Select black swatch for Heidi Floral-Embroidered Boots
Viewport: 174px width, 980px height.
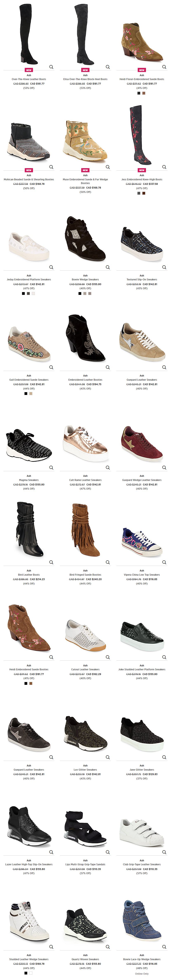click(139, 93)
